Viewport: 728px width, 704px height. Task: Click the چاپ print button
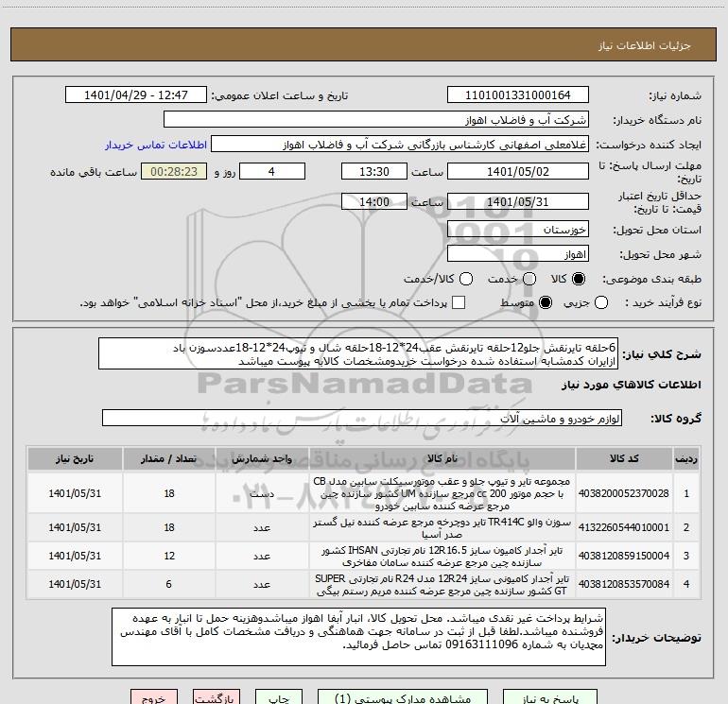pos(279,697)
